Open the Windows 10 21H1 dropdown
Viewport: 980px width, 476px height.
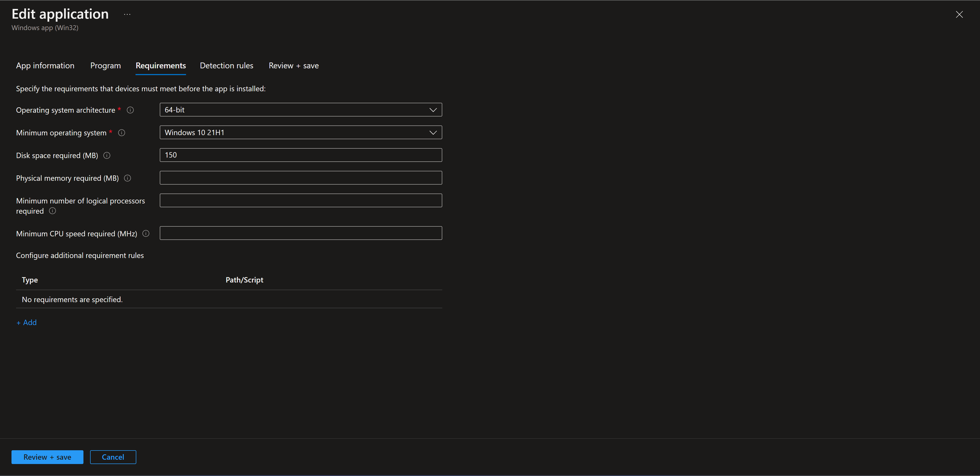[x=301, y=132]
